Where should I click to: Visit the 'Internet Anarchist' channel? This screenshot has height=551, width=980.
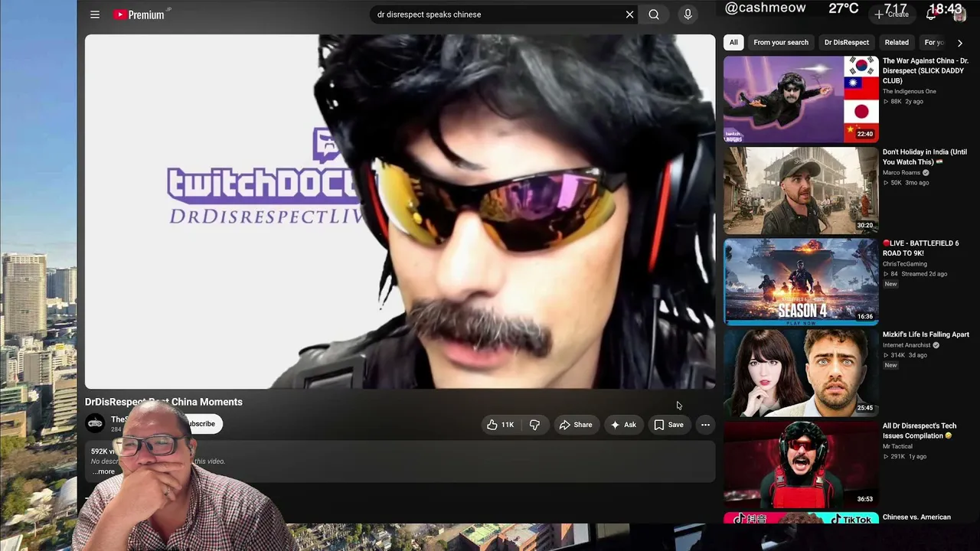907,345
